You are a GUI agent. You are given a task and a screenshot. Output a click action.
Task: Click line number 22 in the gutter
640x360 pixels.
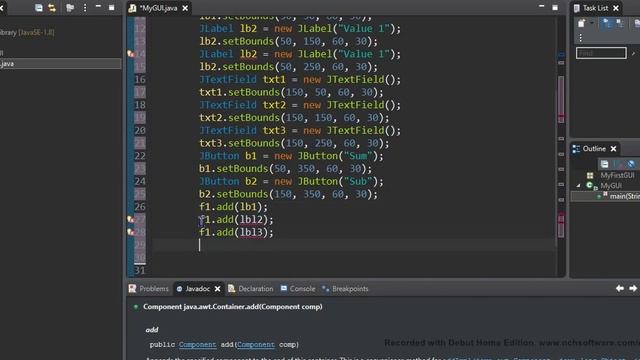coord(140,156)
